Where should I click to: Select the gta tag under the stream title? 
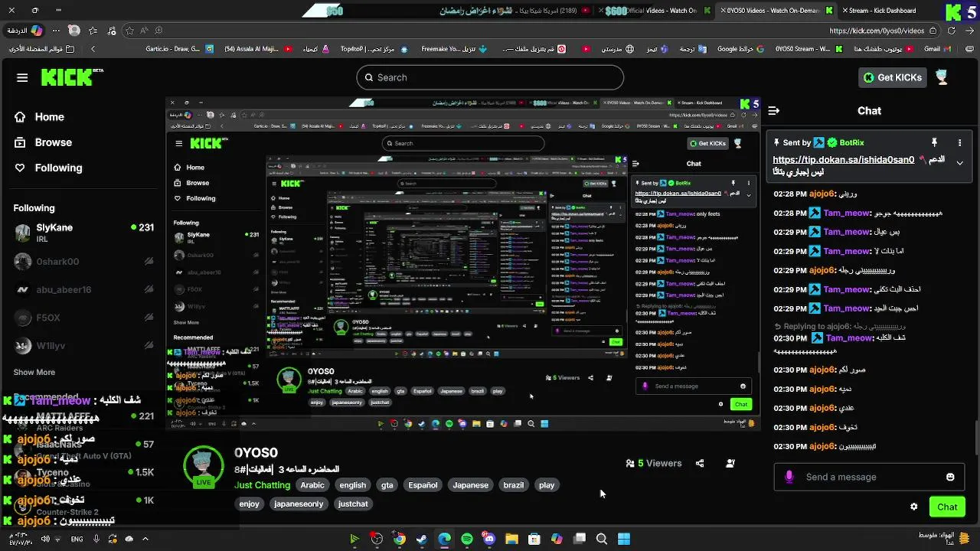tap(387, 485)
